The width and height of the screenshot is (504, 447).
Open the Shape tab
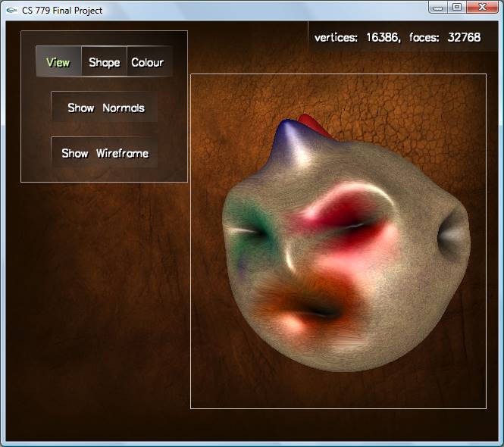pyautogui.click(x=104, y=62)
